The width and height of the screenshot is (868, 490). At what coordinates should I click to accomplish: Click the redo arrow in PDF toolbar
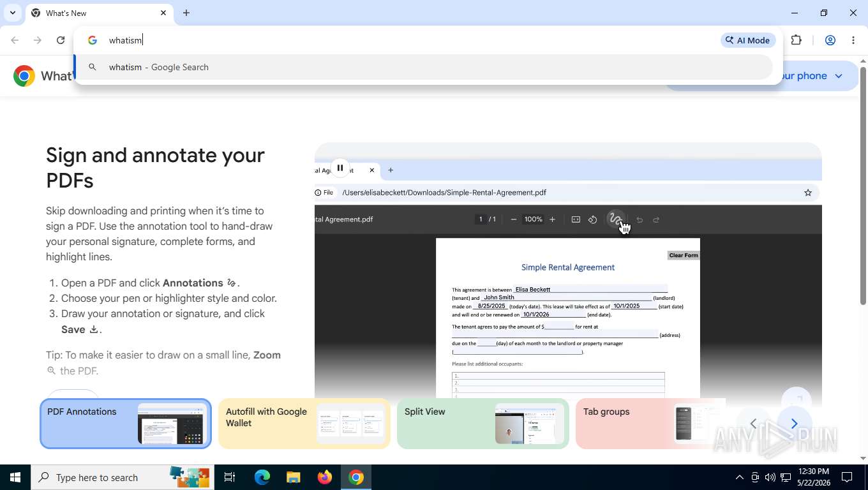point(656,219)
